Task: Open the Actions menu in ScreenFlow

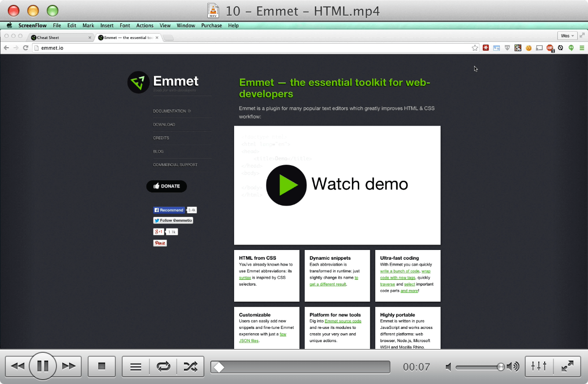Action: click(145, 25)
